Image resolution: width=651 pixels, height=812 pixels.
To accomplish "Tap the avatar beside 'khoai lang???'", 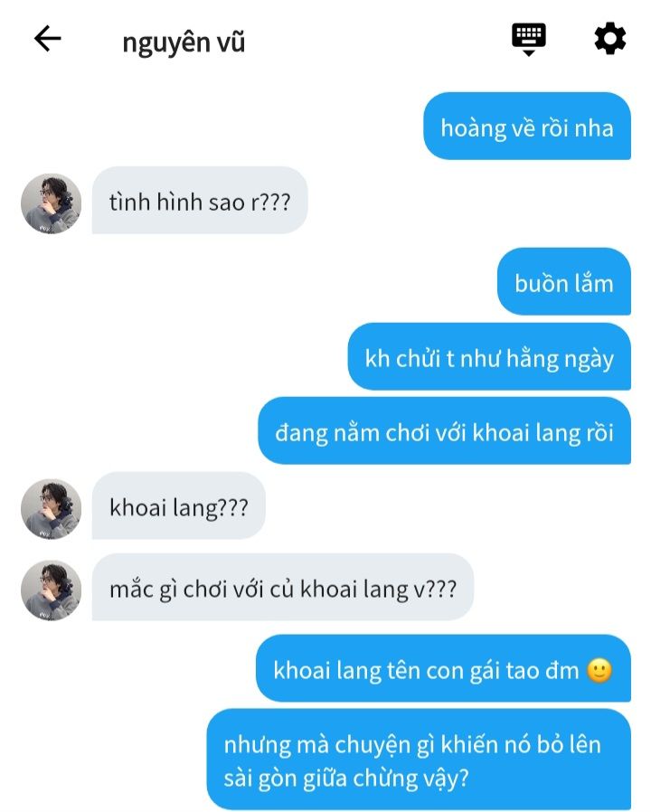I will coord(51,508).
